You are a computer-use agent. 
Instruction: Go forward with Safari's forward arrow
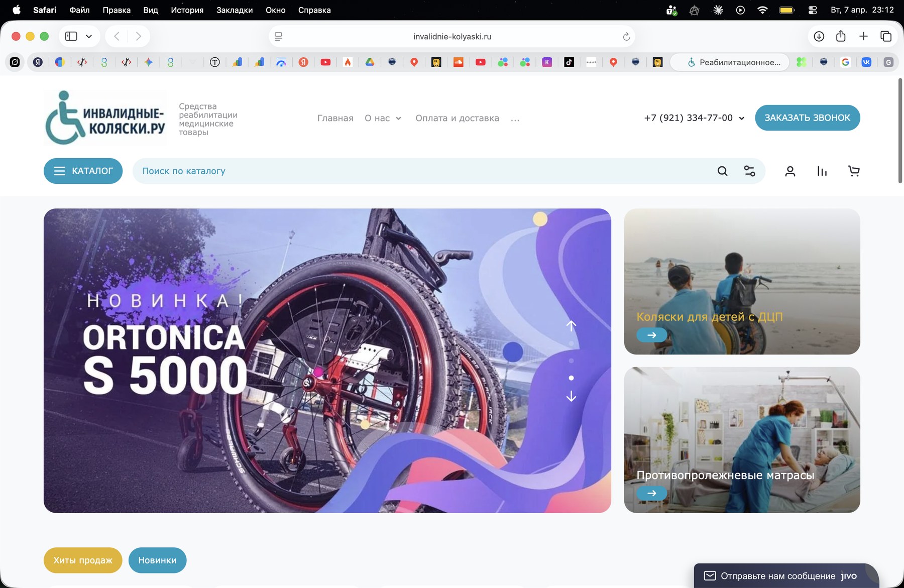pos(139,36)
